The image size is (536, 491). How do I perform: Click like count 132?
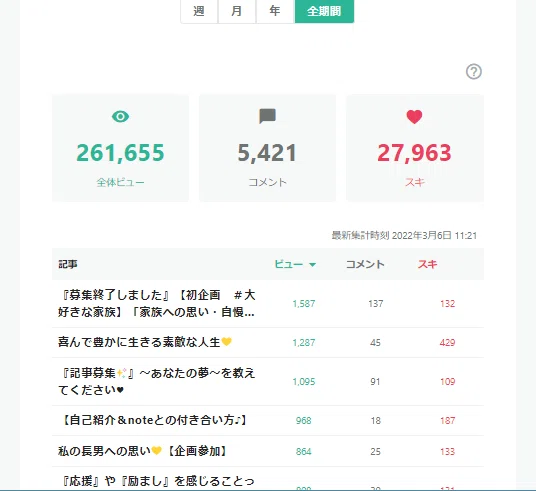(447, 304)
